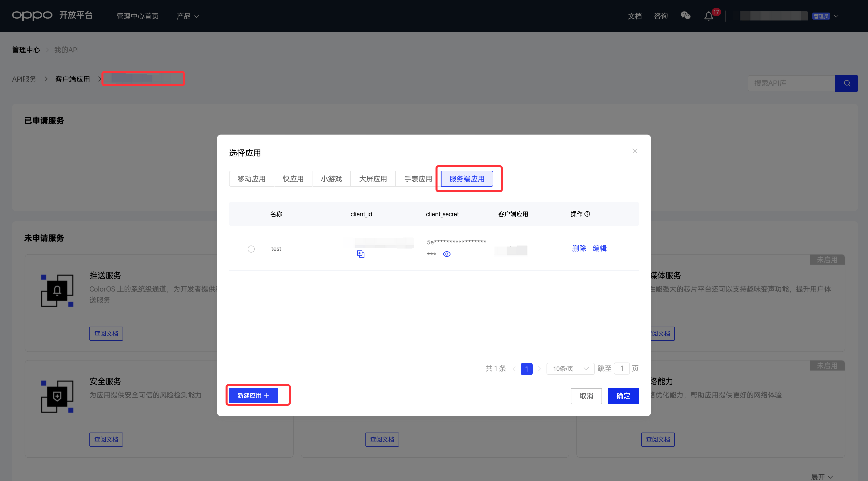Screen dimensions: 868x481
Task: Switch to the 移动应用 tab
Action: pyautogui.click(x=251, y=179)
